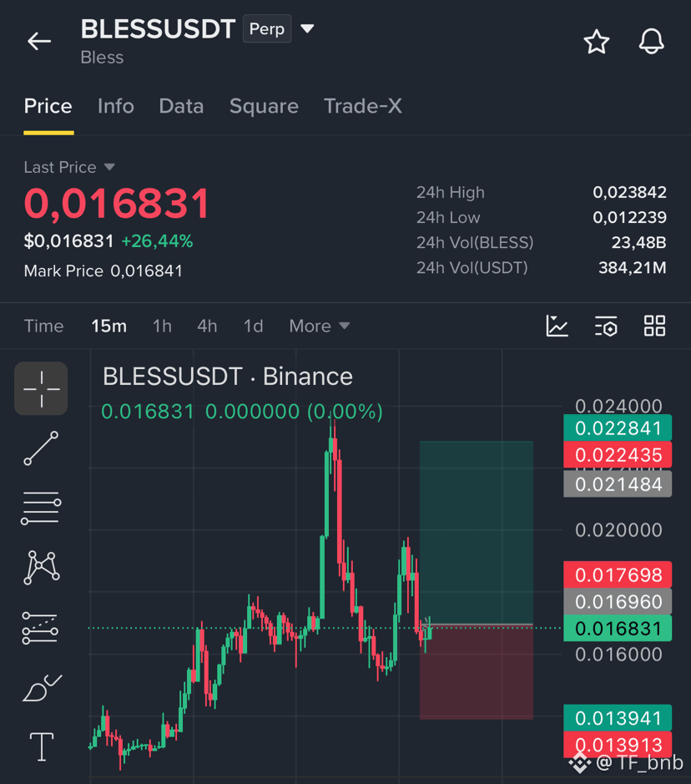Open the Trade-X tab
This screenshot has height=784, width=691.
363,106
